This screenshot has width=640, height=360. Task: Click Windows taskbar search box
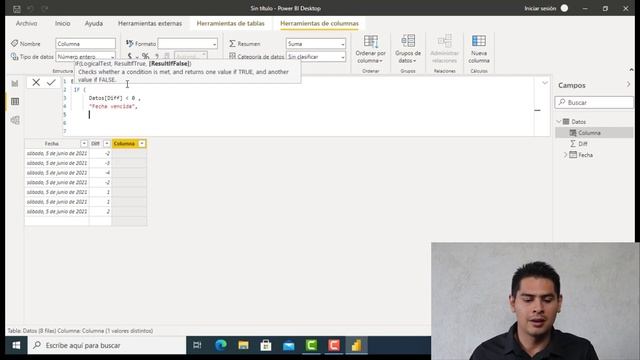tap(107, 345)
